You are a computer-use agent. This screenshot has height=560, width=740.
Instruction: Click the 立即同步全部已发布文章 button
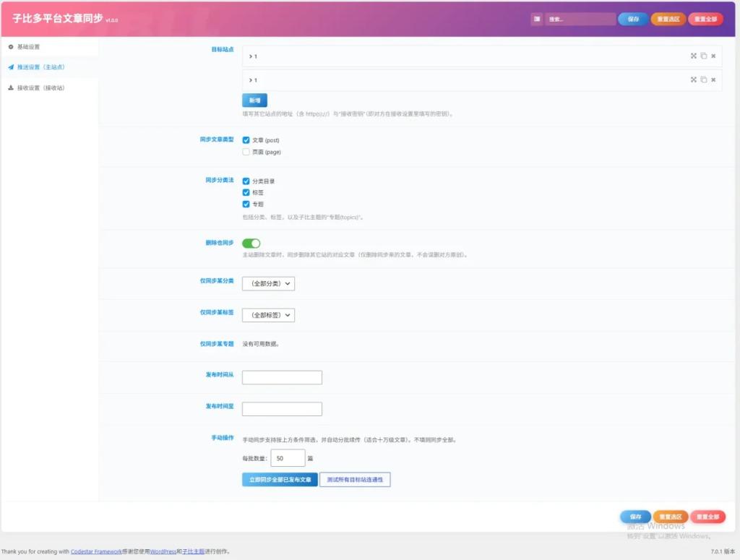click(280, 479)
